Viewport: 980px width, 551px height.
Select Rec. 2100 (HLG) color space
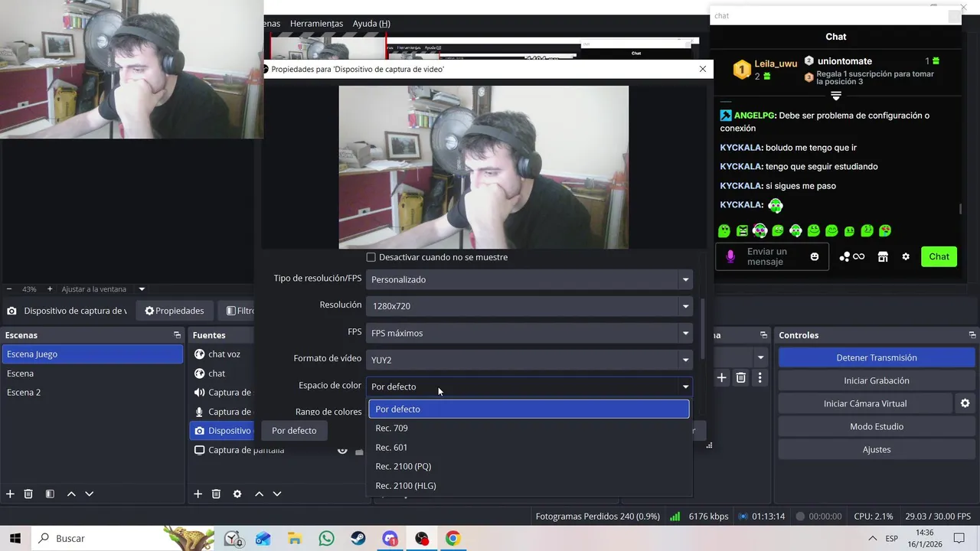point(529,485)
